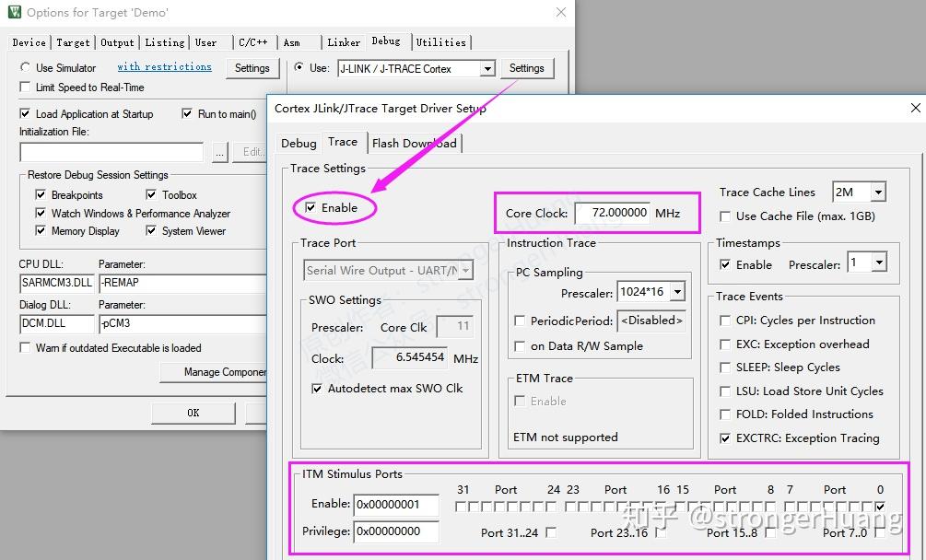
Task: Click the OK button
Action: pos(193,413)
